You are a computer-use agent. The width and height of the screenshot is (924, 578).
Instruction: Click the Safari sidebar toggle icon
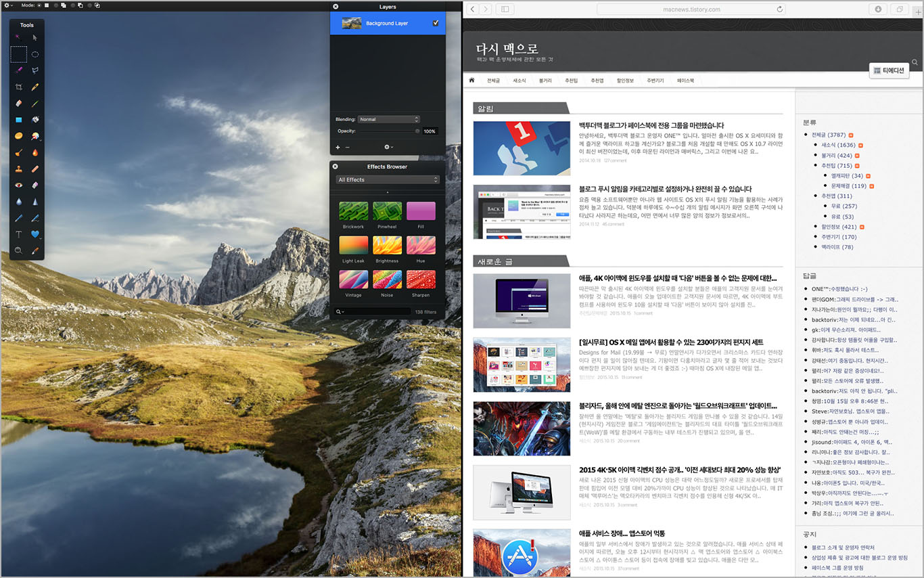[x=505, y=9]
